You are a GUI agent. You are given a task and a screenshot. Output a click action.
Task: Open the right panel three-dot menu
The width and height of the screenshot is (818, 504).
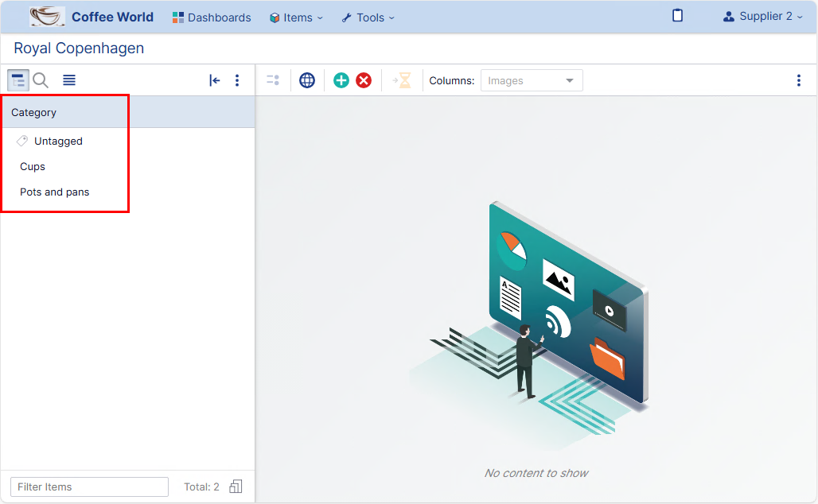[799, 80]
